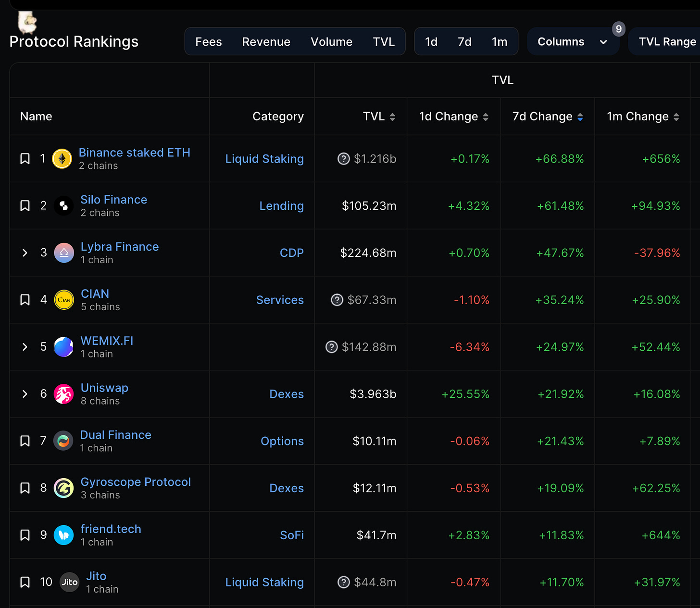The height and width of the screenshot is (608, 700).
Task: Select the Volume tab
Action: pos(332,42)
